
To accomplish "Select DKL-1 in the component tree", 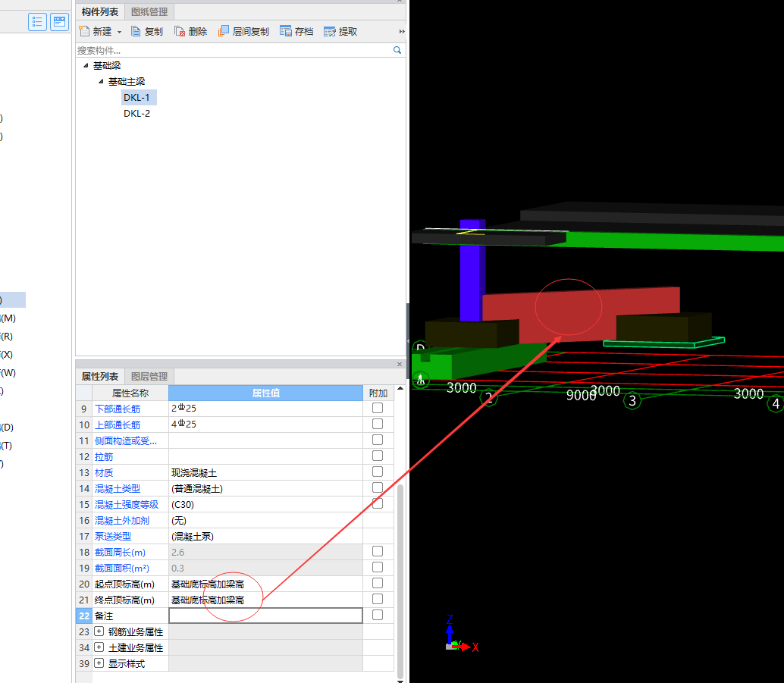I will (136, 98).
